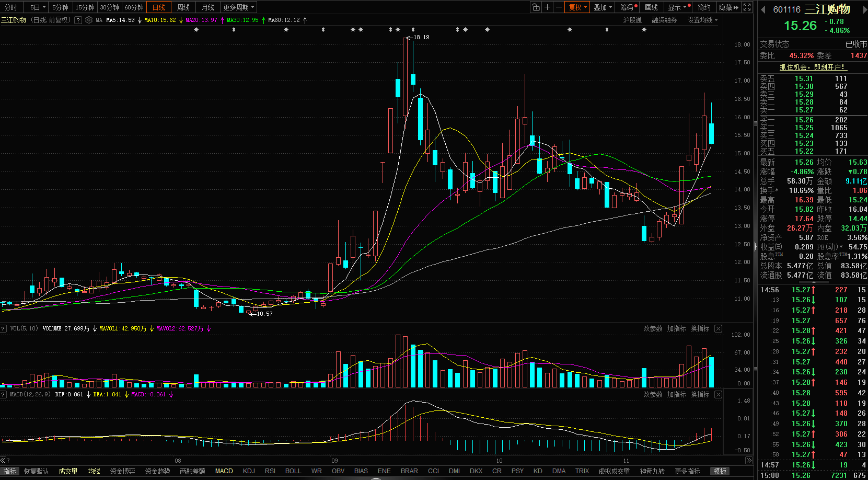Zoom out the chart with minus icon
Screen dimensions: 868x480
tap(559, 7)
